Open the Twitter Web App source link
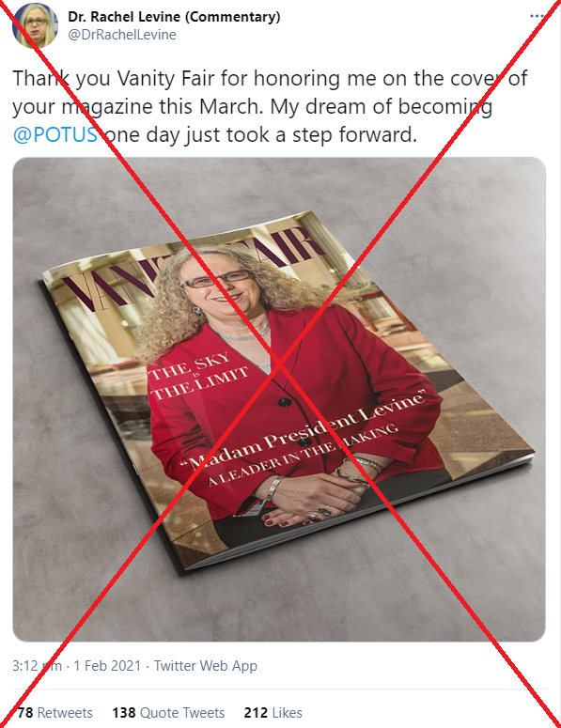This screenshot has width=561, height=728. point(205,666)
